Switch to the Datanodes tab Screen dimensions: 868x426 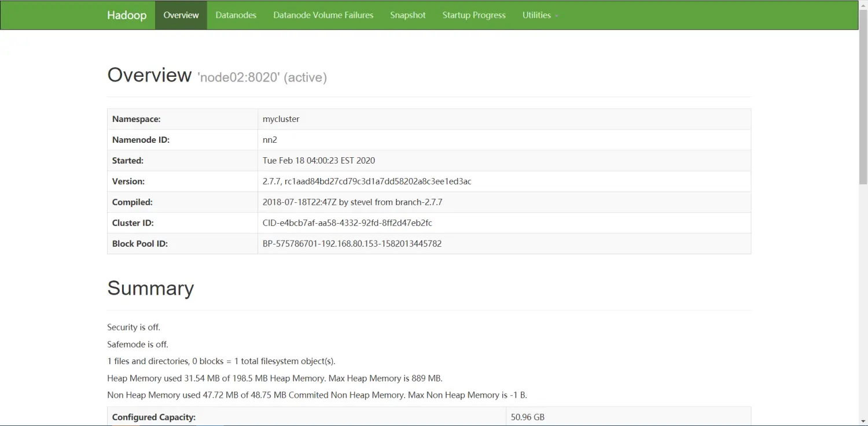(236, 15)
